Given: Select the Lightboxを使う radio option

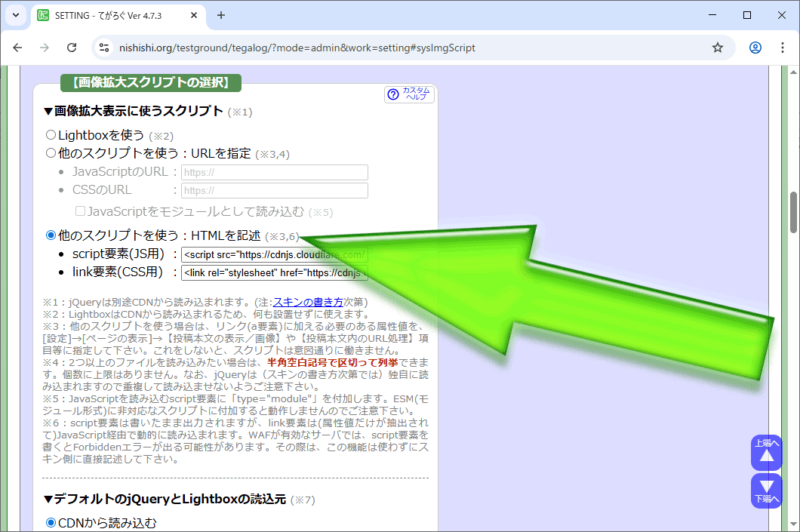Looking at the screenshot, I should [51, 135].
